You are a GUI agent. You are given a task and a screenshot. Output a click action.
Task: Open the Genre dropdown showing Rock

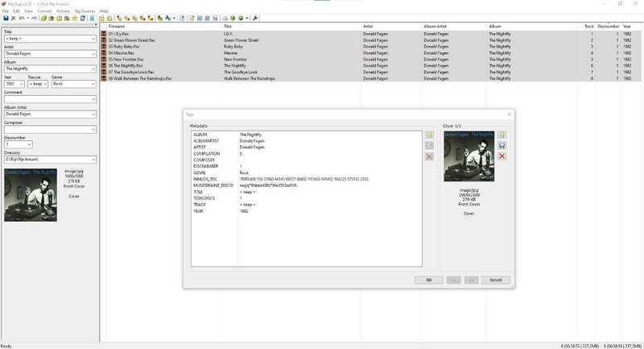point(93,84)
